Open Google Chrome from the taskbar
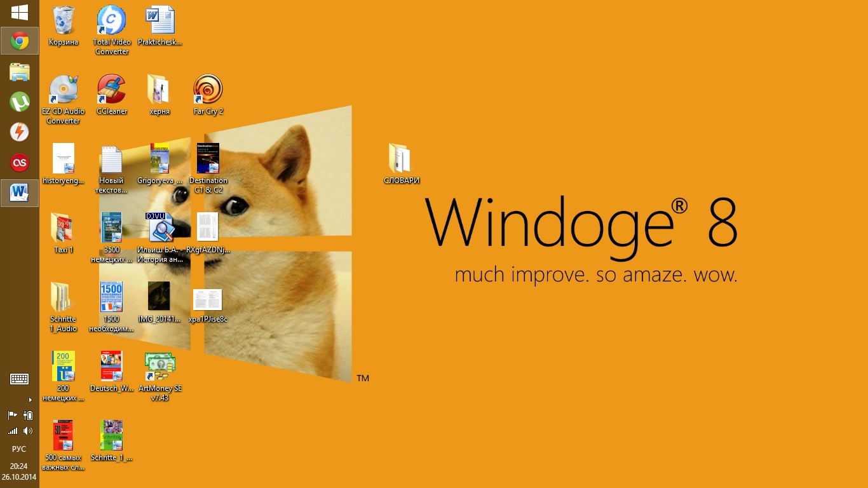The image size is (868, 488). [x=20, y=41]
